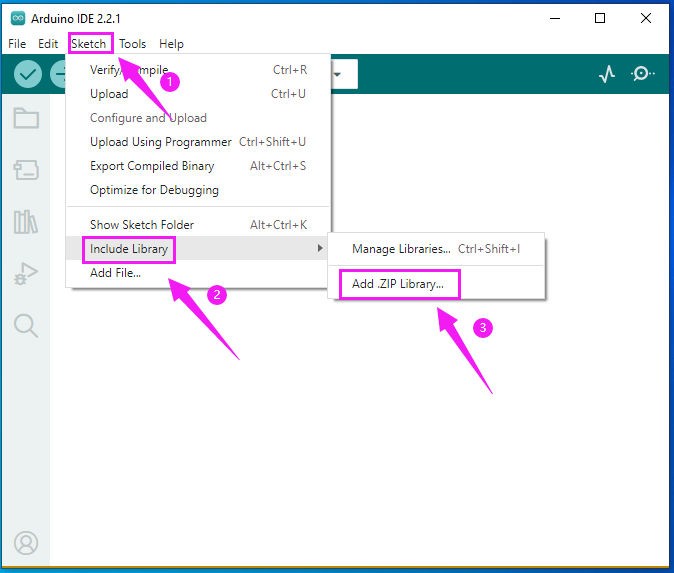Open the Sketchbook folder sidebar icon
Image resolution: width=674 pixels, height=573 pixels.
(26, 118)
